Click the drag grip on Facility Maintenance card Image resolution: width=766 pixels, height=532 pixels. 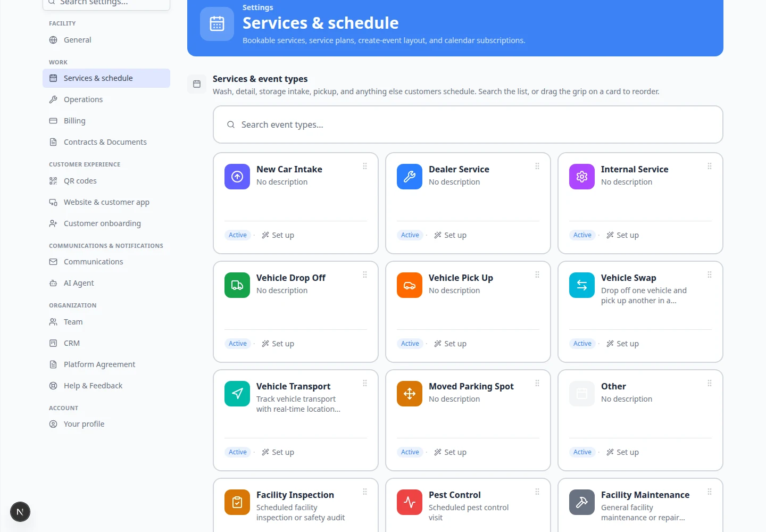[x=710, y=492]
